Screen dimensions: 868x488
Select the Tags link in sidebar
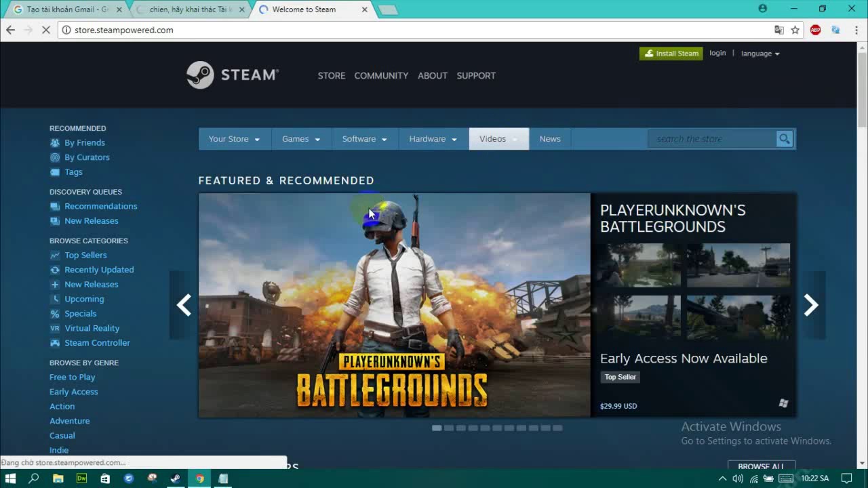pos(73,172)
